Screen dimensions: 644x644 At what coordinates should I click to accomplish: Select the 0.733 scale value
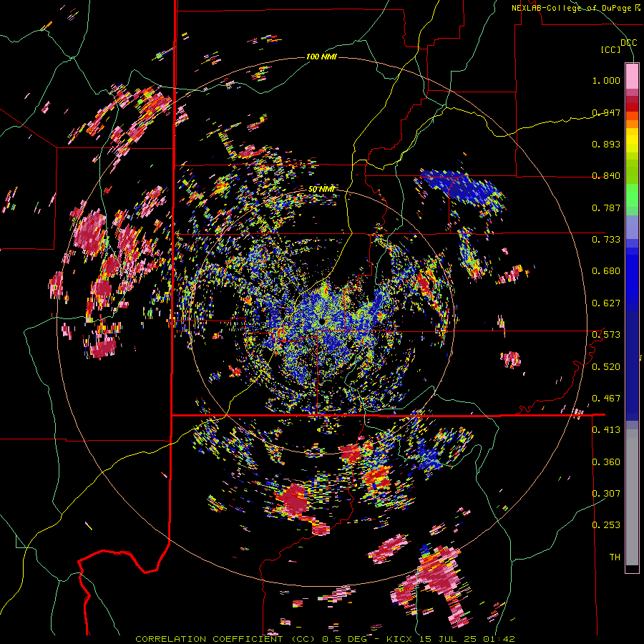tap(606, 239)
